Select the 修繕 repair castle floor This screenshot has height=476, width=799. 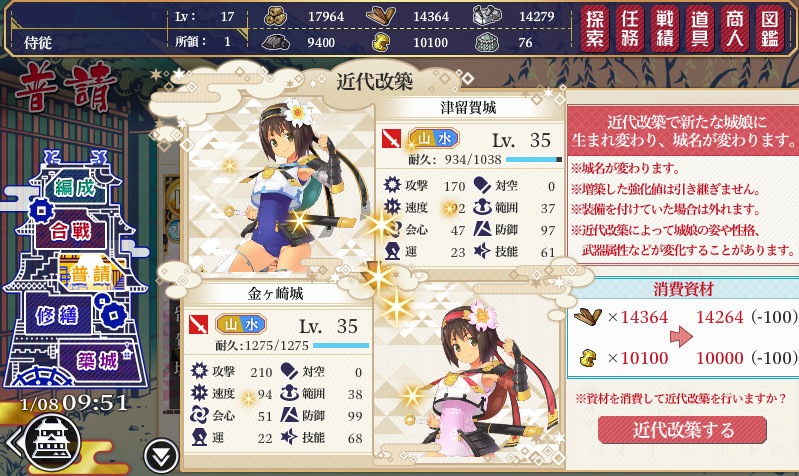[x=57, y=316]
